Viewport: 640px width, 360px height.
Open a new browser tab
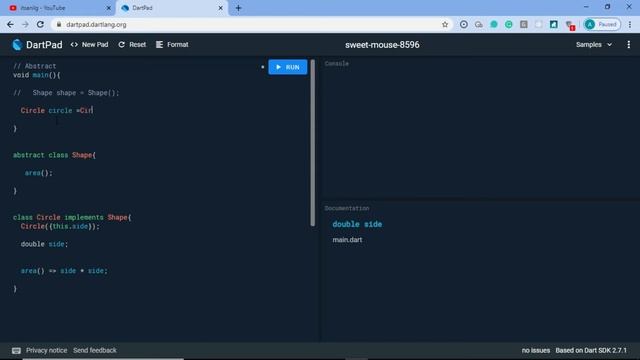pyautogui.click(x=238, y=8)
